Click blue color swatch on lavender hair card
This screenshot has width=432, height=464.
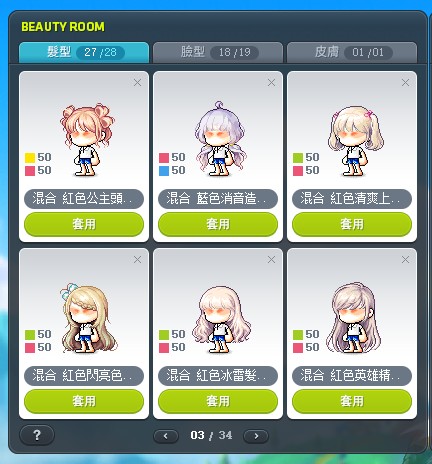(x=164, y=171)
